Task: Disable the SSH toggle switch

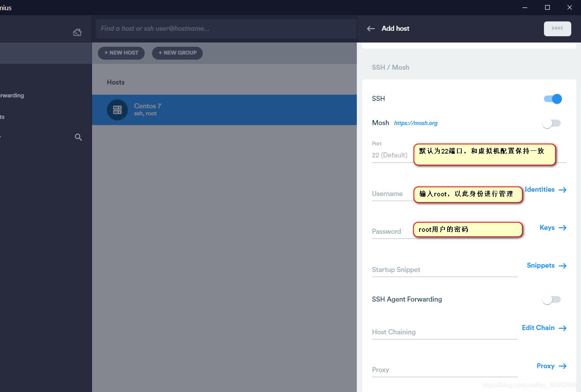Action: [553, 99]
